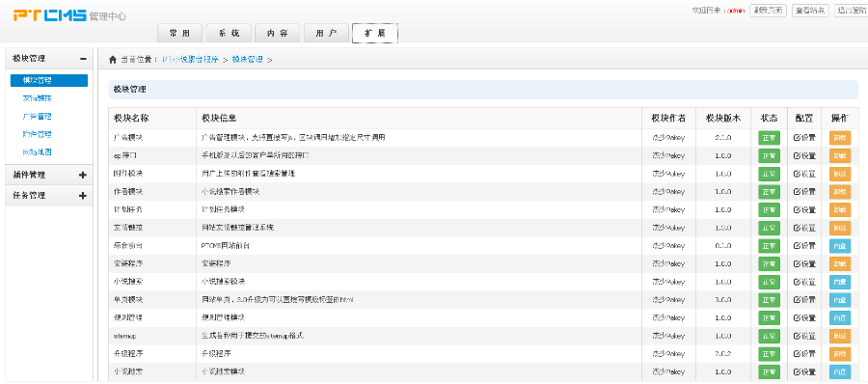Click blue 内置 button for 规则管理

(840, 318)
